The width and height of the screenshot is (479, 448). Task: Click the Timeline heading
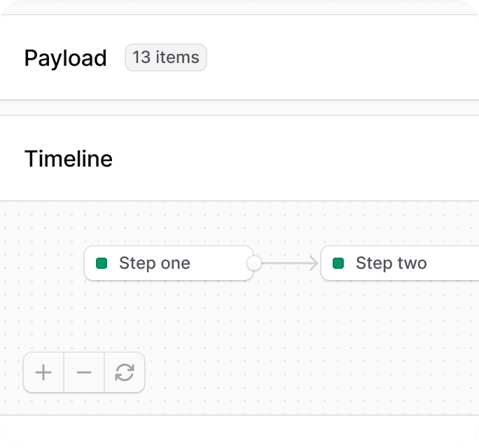click(x=69, y=159)
